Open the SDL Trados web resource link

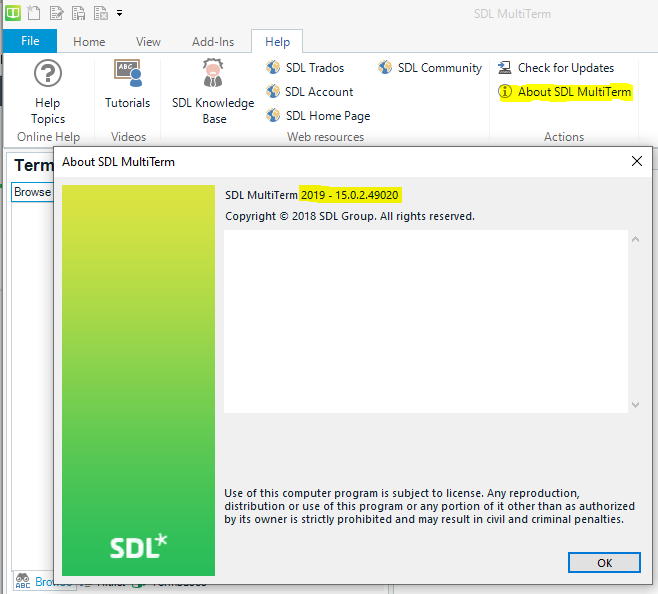point(315,68)
